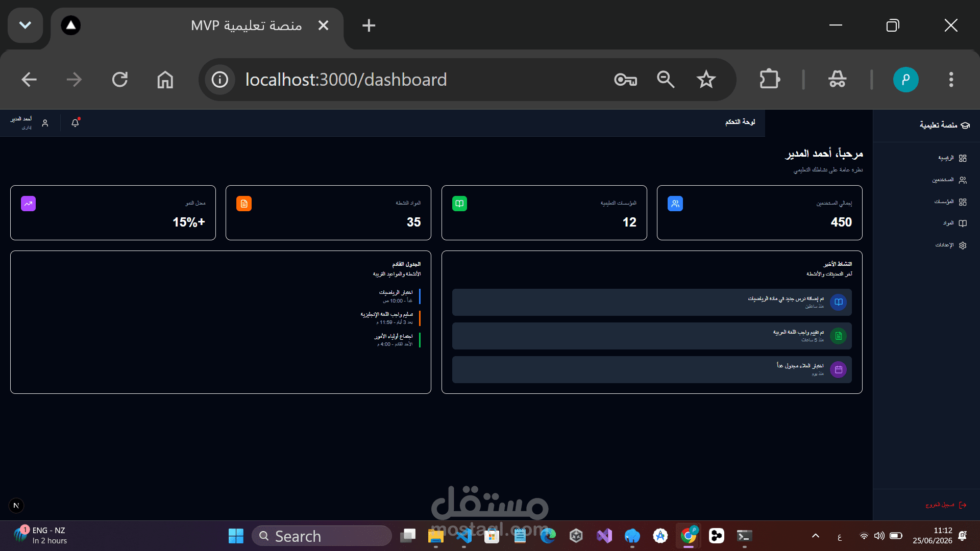
Task: Click the green book icon on 12 card
Action: pos(459,204)
